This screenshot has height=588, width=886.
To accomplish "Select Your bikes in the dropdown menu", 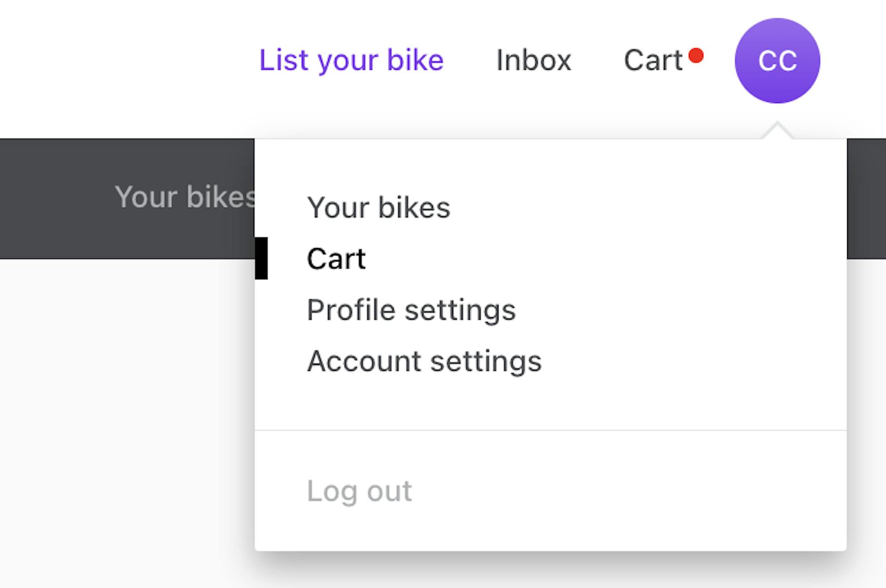I will coord(378,208).
